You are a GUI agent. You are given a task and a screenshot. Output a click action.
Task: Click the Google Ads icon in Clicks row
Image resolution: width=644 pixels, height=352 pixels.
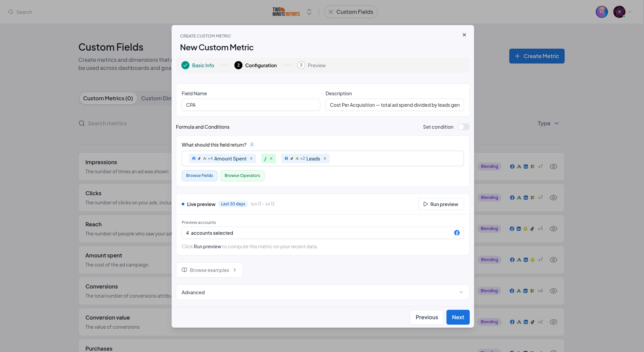pos(519,198)
